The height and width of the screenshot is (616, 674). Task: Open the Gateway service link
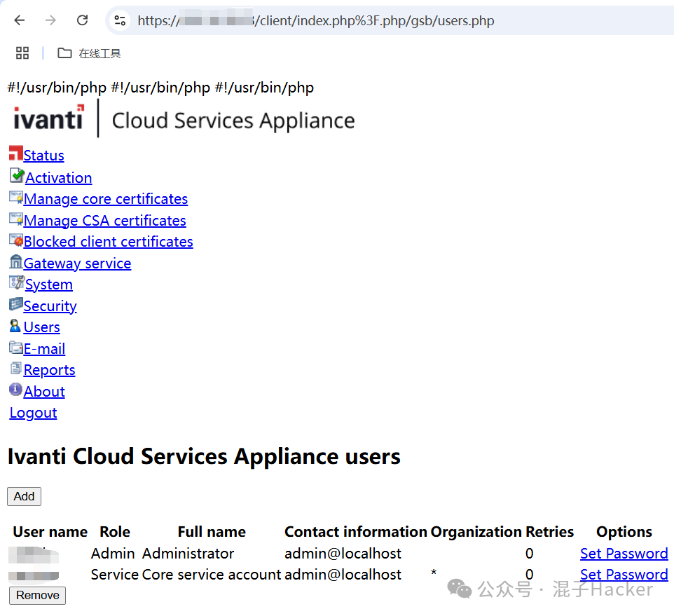77,263
